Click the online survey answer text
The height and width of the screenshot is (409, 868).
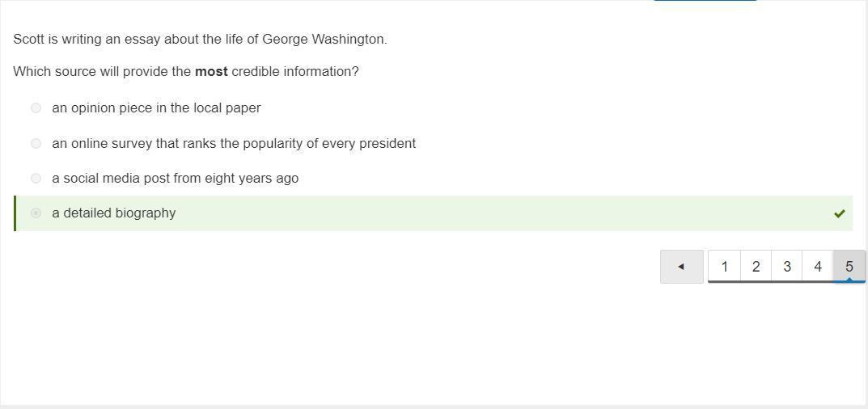(x=234, y=143)
